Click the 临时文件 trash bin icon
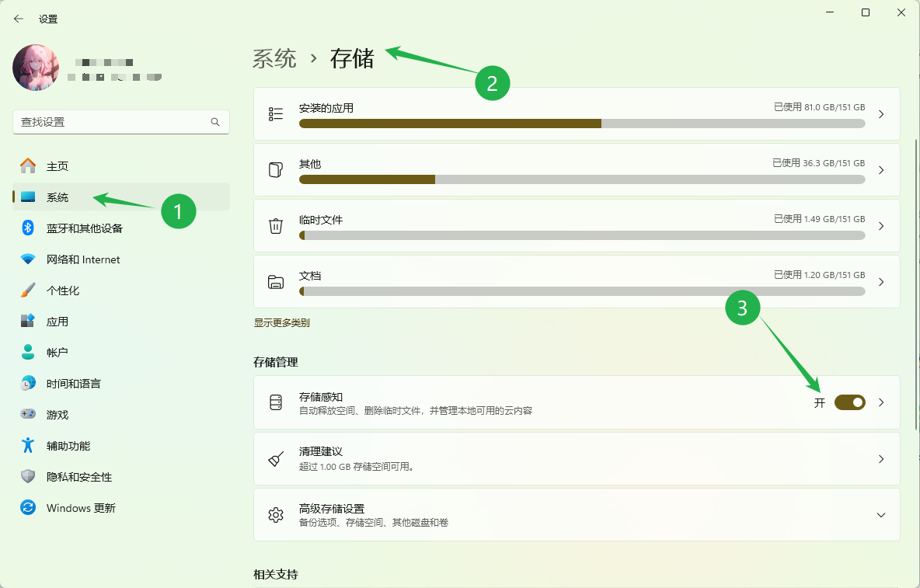The width and height of the screenshot is (920, 588). point(275,226)
